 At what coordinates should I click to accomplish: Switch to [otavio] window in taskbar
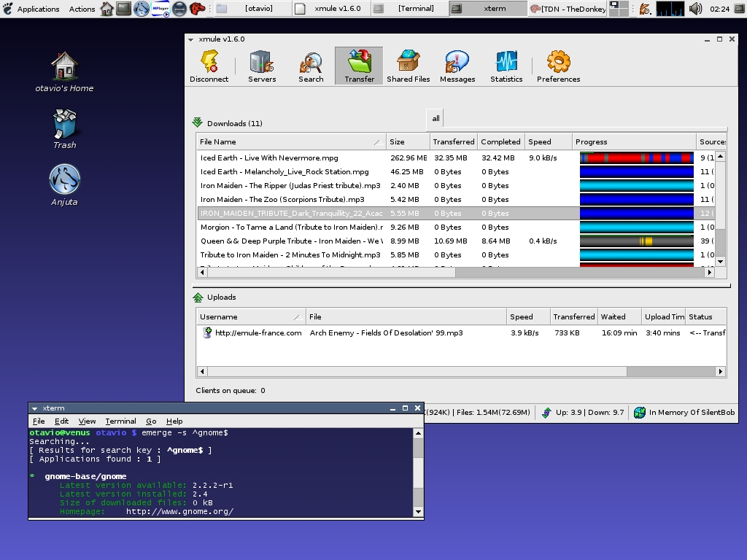point(252,9)
